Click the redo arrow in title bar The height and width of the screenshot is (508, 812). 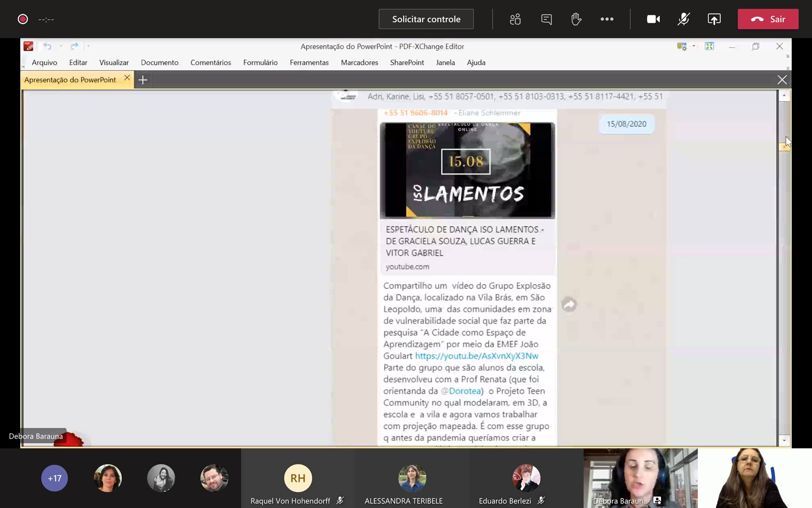pyautogui.click(x=74, y=46)
